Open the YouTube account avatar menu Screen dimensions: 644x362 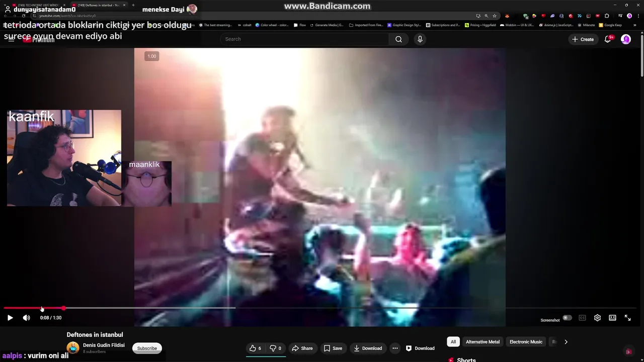point(626,39)
